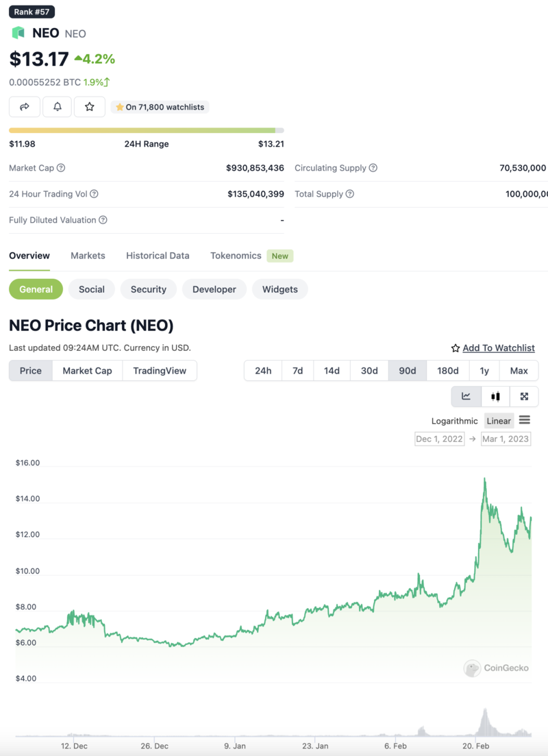
Task: Toggle Logarithmic chart scale
Action: [x=454, y=421]
